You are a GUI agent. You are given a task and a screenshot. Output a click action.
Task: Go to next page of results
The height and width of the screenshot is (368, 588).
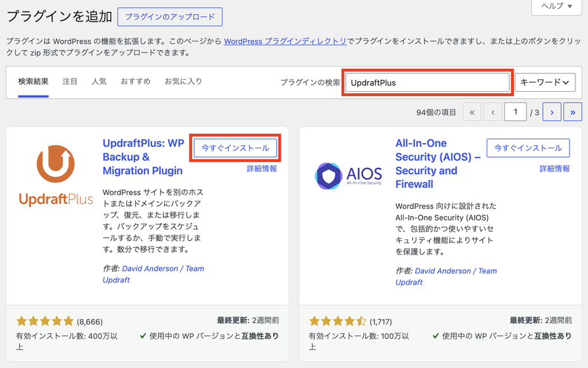[552, 111]
